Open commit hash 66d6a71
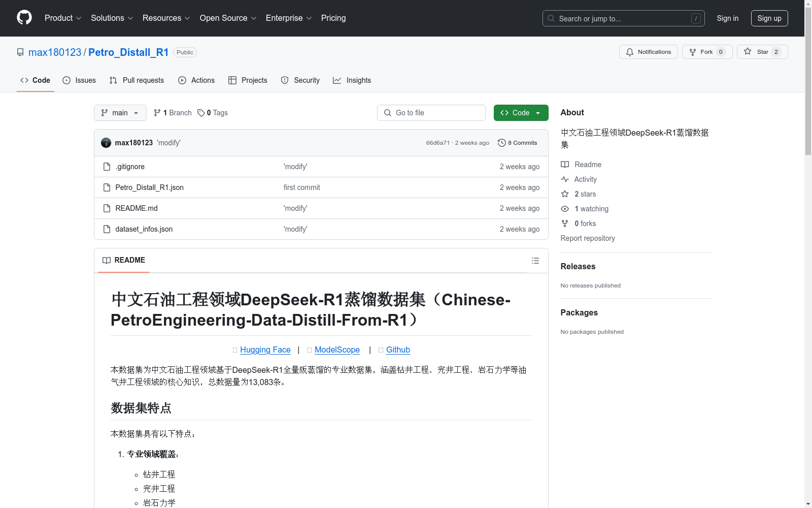Screen dimensions: 812x508 [438, 143]
